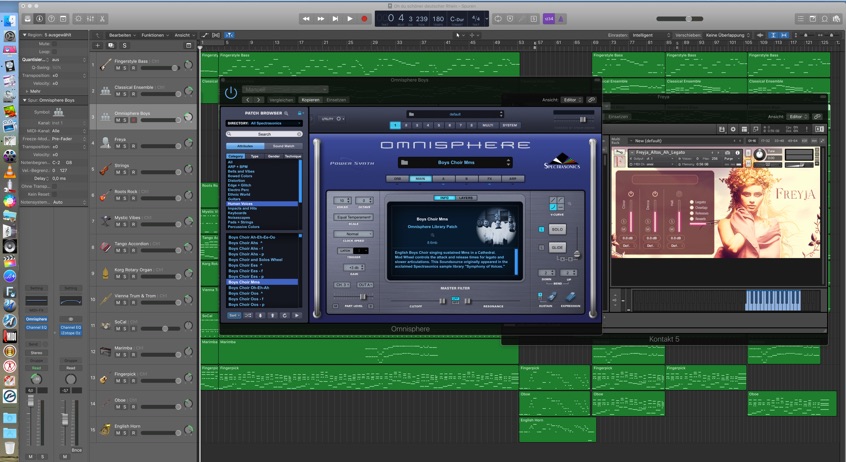Go to previous preset arrow in Omnisphere header

(x=248, y=100)
